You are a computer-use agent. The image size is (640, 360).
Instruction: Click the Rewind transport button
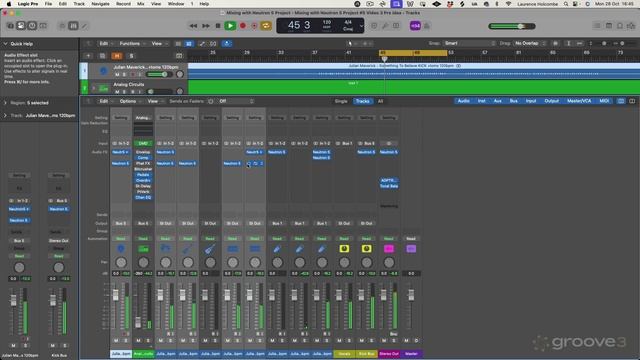193,26
